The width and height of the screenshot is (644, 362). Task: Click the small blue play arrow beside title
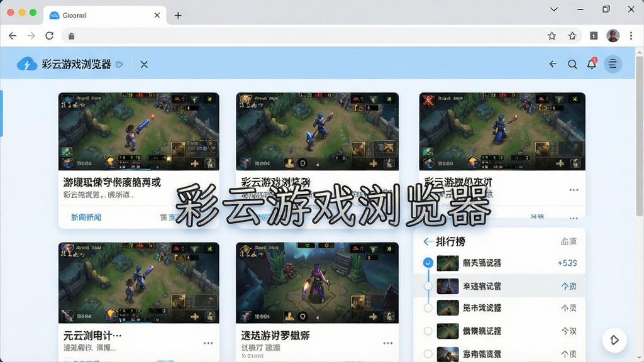click(x=119, y=65)
